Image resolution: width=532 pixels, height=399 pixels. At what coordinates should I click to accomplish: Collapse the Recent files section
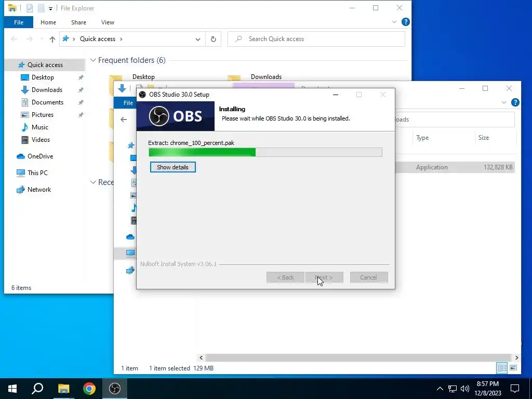[93, 182]
